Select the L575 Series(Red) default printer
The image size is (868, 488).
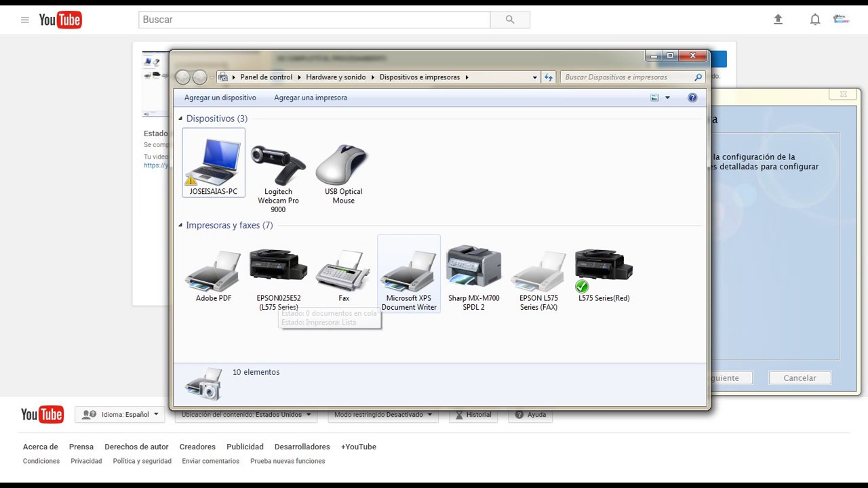click(604, 275)
